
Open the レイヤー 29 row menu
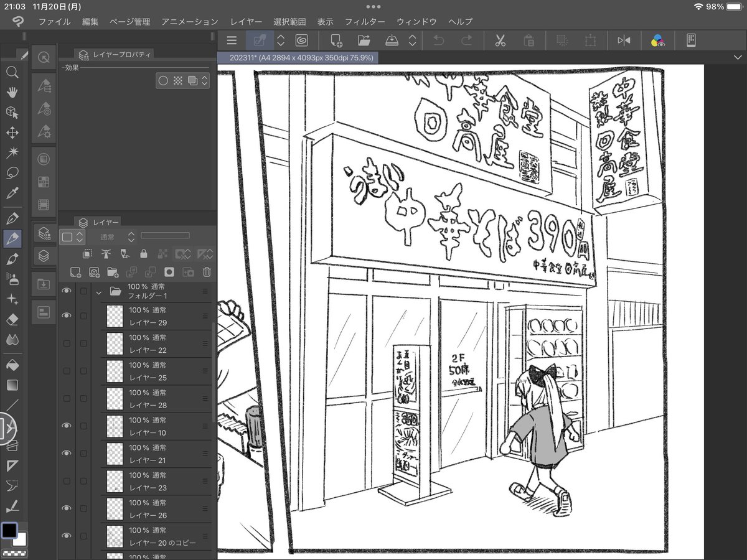coord(205,316)
